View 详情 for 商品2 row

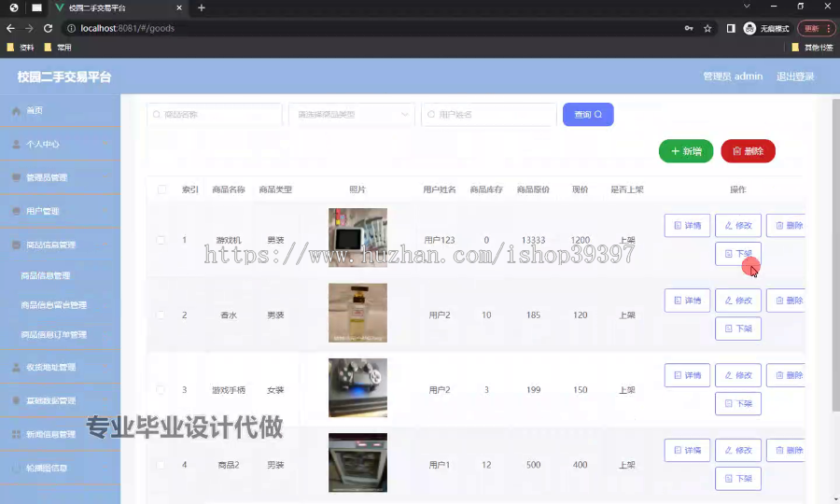pyautogui.click(x=687, y=451)
